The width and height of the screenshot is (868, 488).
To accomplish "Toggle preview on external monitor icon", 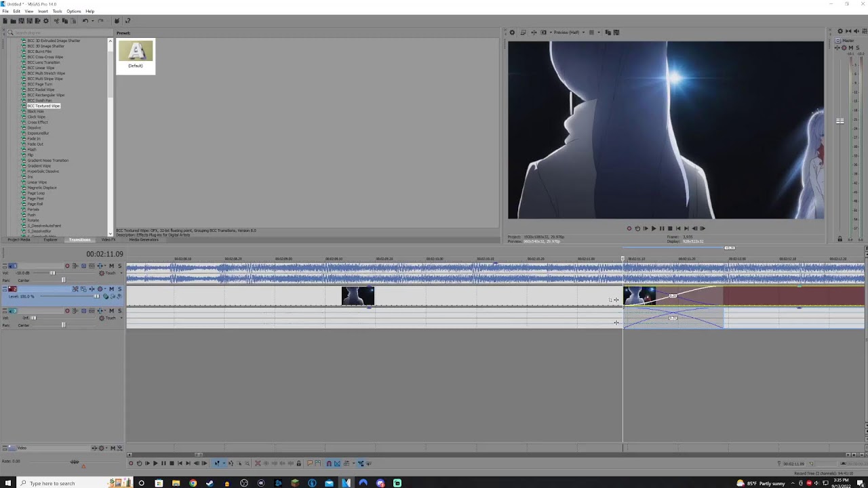I will pos(524,33).
